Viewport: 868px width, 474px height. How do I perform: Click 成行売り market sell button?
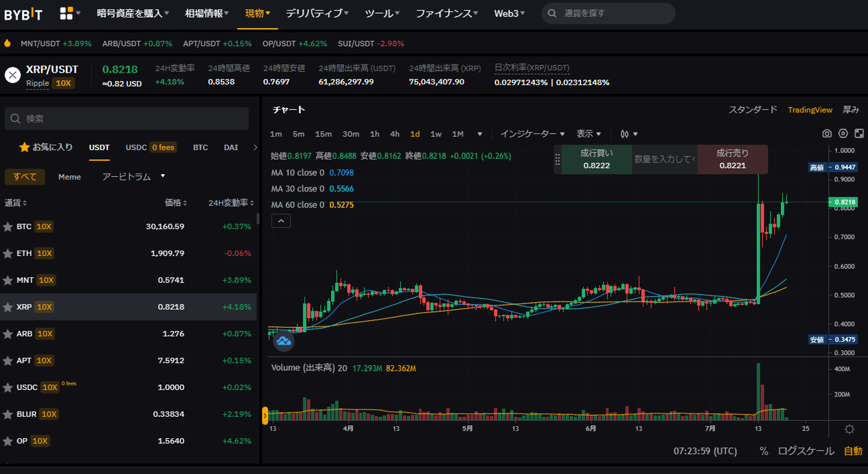tap(733, 160)
